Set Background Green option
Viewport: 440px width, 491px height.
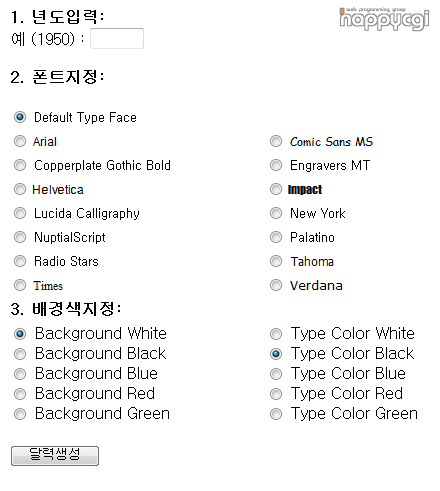tap(20, 414)
